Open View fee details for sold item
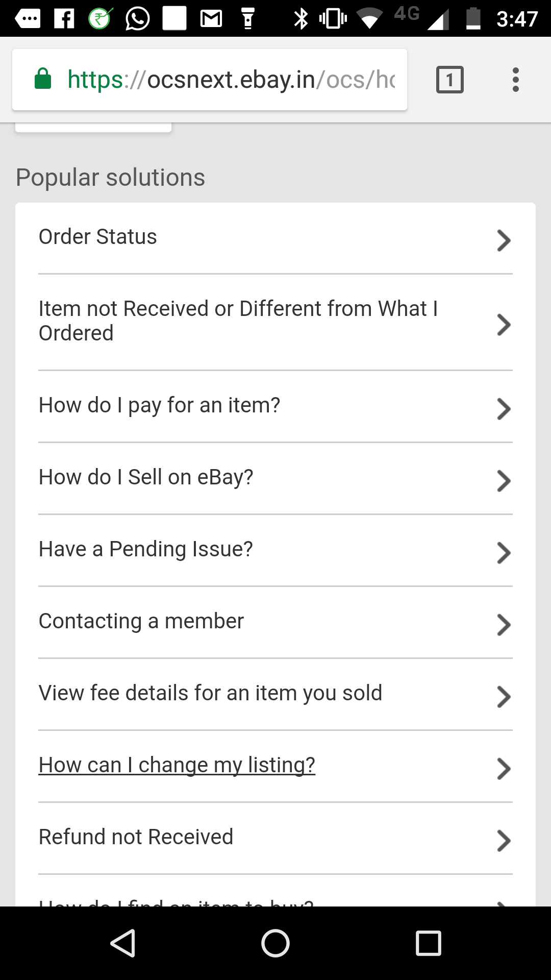Image resolution: width=551 pixels, height=980 pixels. [210, 693]
